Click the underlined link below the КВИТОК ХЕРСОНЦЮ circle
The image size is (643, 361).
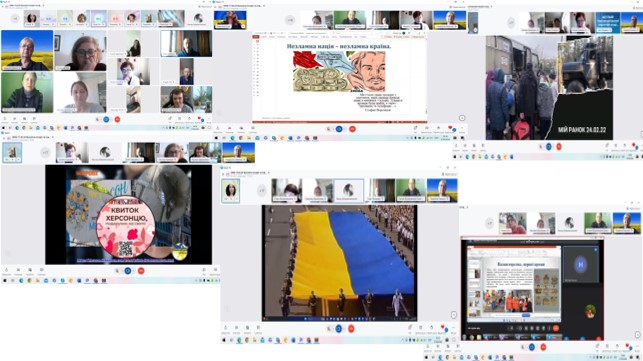pyautogui.click(x=125, y=260)
